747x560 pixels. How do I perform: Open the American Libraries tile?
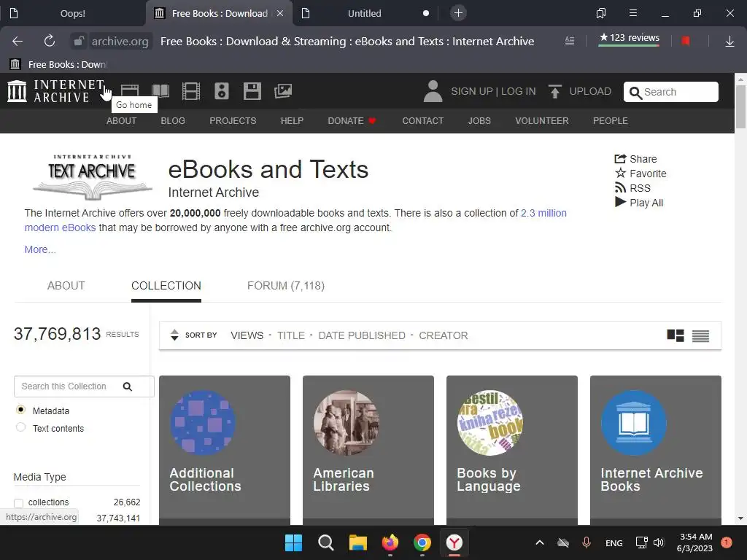[x=368, y=450]
